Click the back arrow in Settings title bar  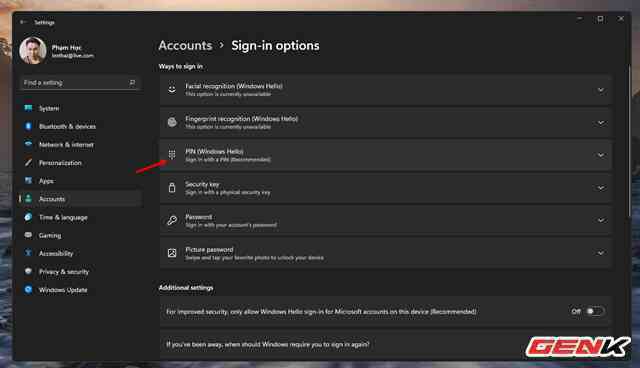(x=23, y=22)
